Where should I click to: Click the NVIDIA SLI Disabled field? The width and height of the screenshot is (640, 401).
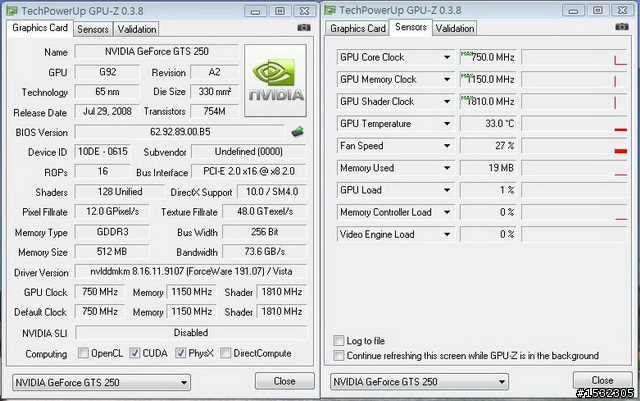(x=191, y=333)
